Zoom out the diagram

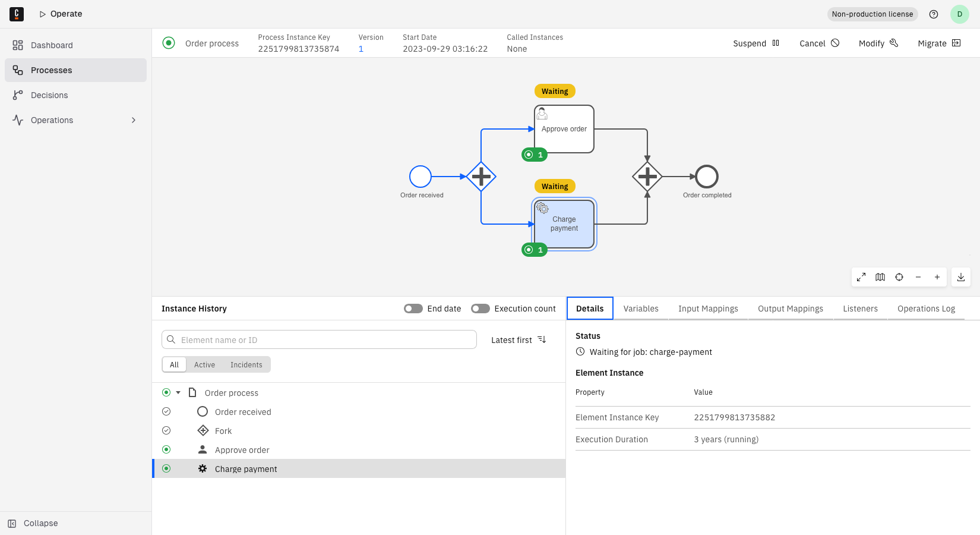pos(918,277)
